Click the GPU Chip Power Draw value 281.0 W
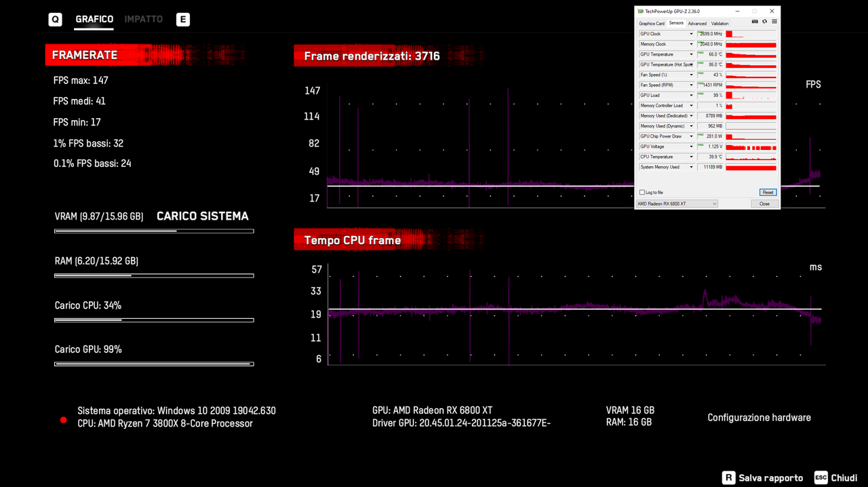The height and width of the screenshot is (487, 868). point(710,136)
